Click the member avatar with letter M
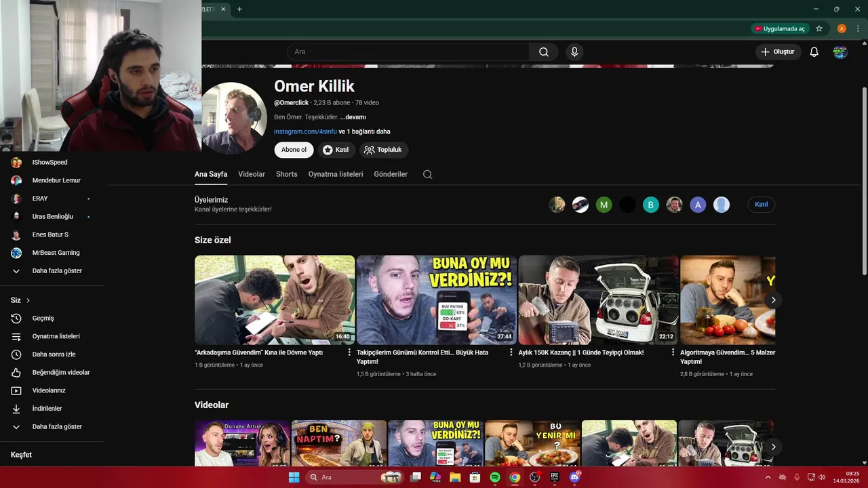The image size is (868, 488). pyautogui.click(x=604, y=205)
